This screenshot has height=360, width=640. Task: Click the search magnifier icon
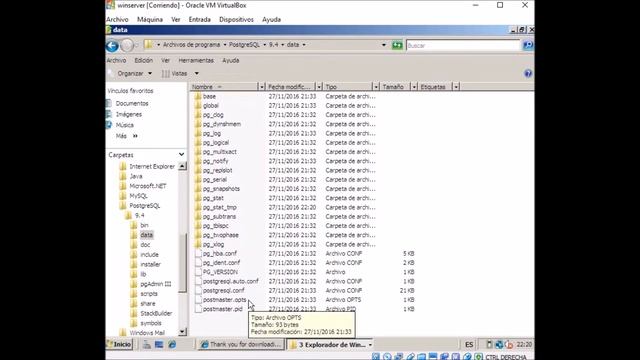528,45
